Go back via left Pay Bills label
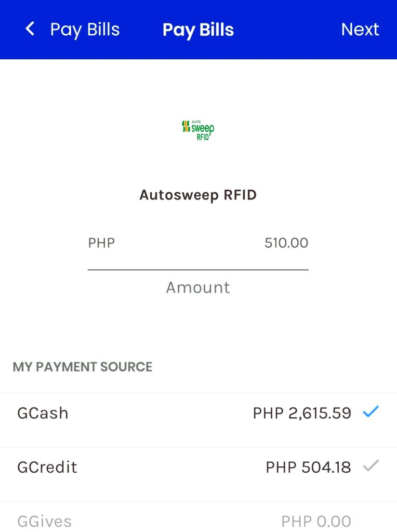The image size is (397, 532). pos(85,30)
